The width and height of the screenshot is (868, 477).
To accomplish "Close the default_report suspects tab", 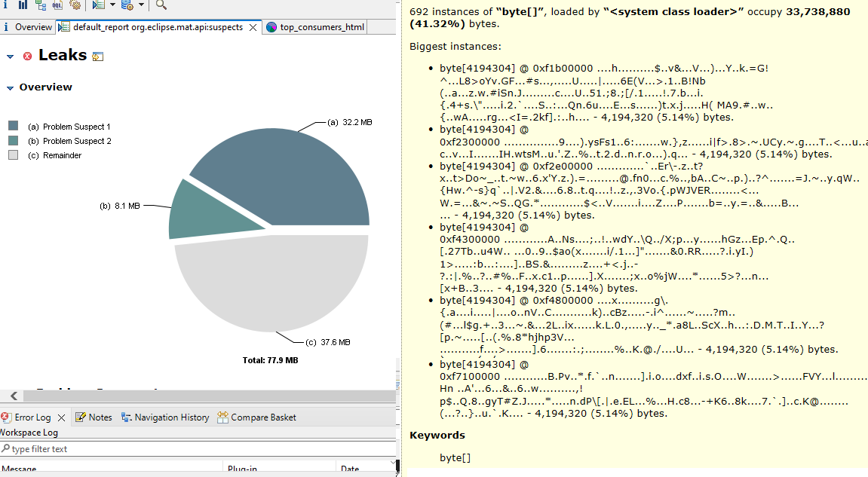I will tap(253, 27).
